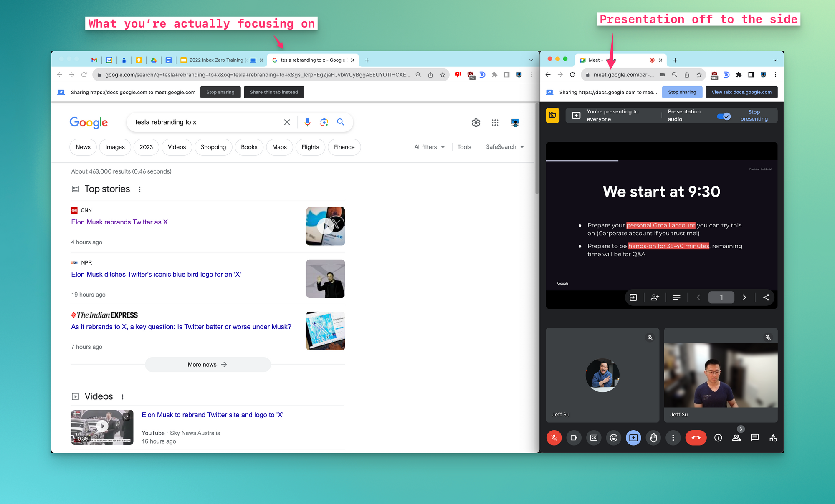
Task: Turn off the camera in Meet
Action: click(574, 438)
